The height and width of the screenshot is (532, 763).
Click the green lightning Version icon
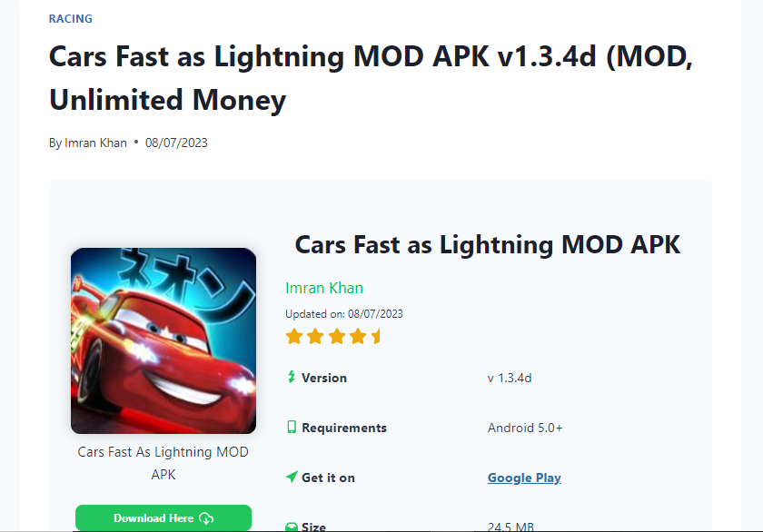292,377
